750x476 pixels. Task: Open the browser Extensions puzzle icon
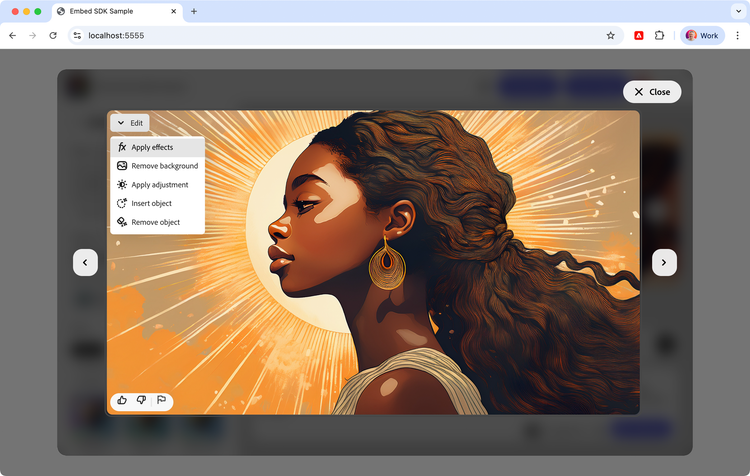(x=660, y=35)
